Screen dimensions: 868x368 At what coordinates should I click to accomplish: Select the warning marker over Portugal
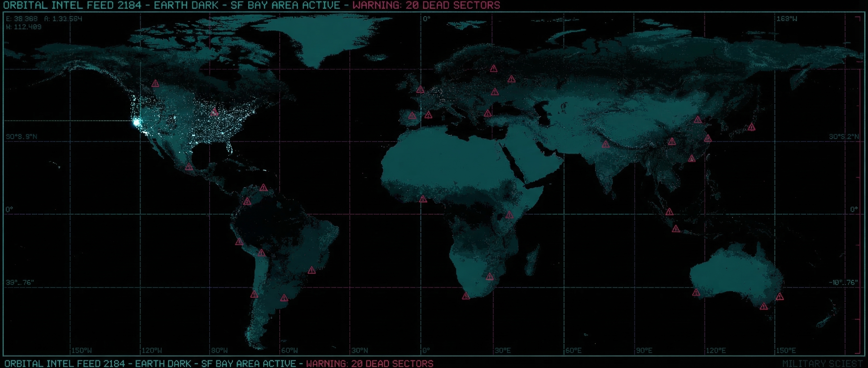pyautogui.click(x=412, y=116)
